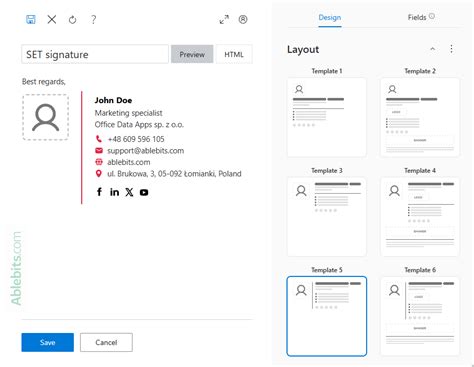Click the YouTube icon in signature
The image size is (474, 367).
144,192
